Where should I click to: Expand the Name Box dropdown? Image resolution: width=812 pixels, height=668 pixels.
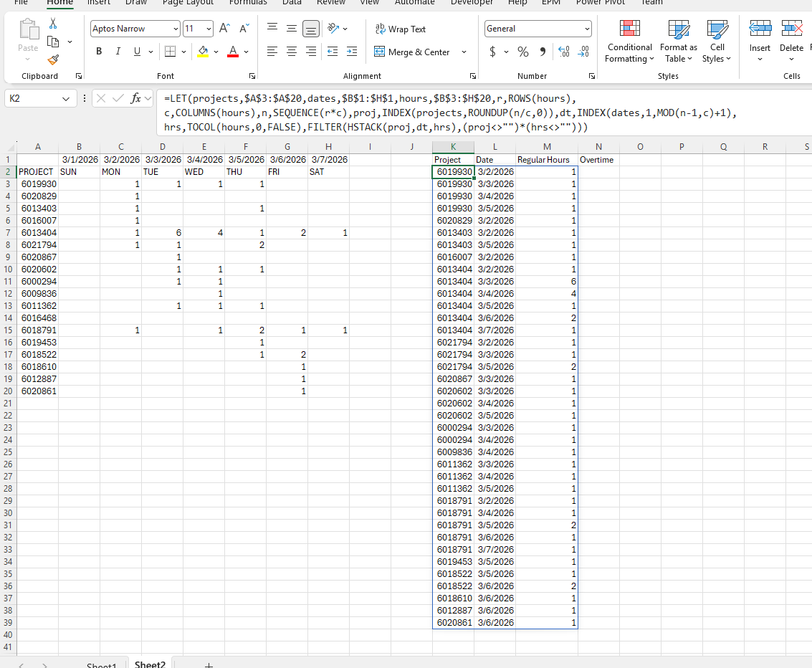point(66,98)
